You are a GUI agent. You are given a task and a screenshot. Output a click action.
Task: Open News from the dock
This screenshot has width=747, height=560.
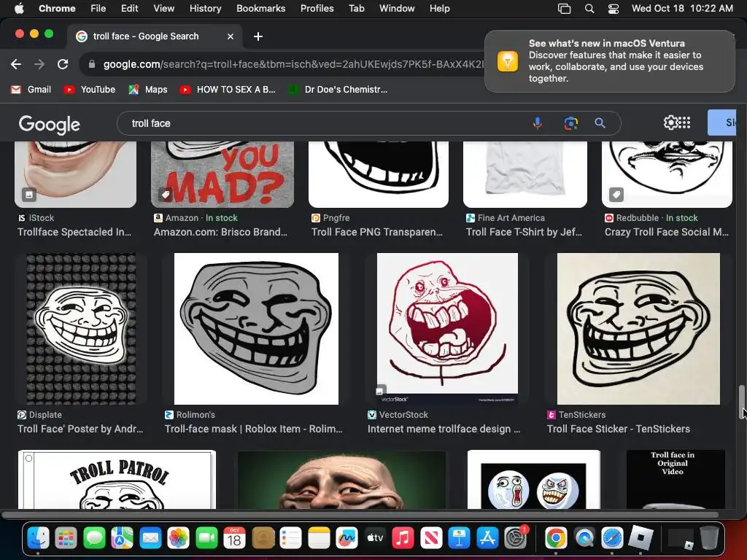click(x=431, y=539)
